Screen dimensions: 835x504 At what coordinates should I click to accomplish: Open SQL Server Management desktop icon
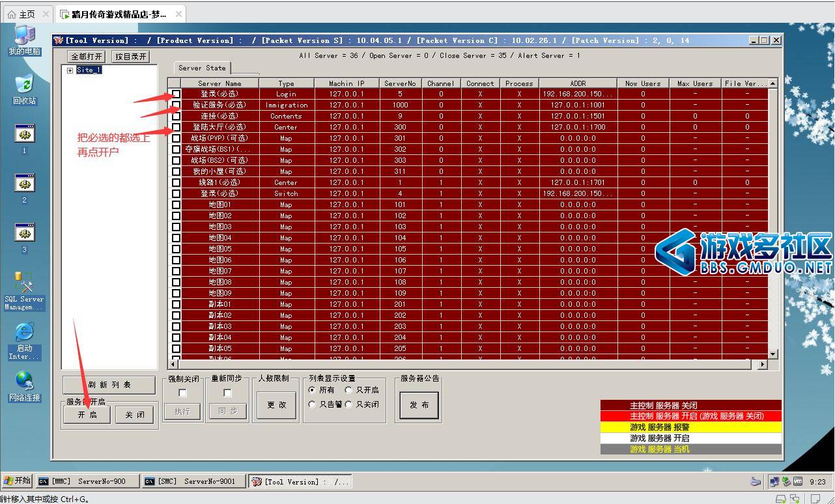(24, 291)
